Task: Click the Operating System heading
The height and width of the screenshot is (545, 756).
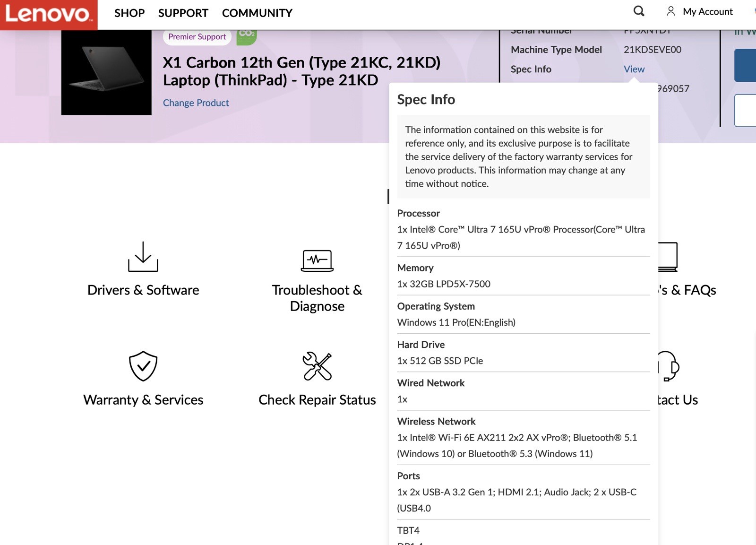Action: point(436,306)
